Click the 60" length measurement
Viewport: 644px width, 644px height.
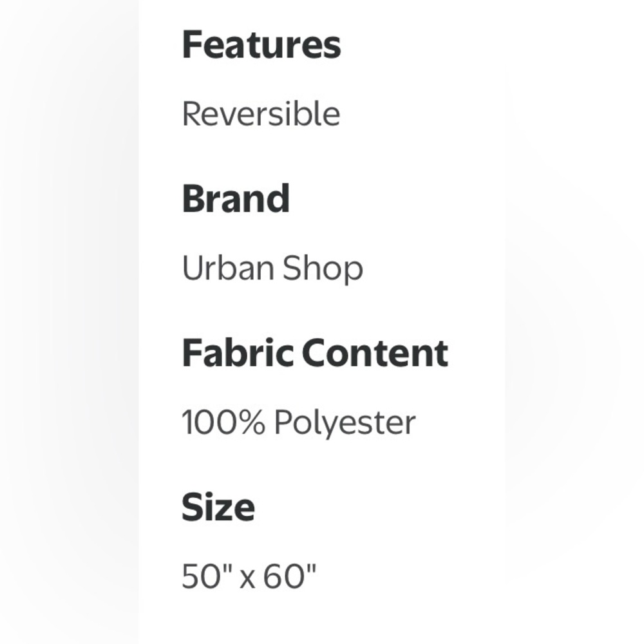click(290, 576)
